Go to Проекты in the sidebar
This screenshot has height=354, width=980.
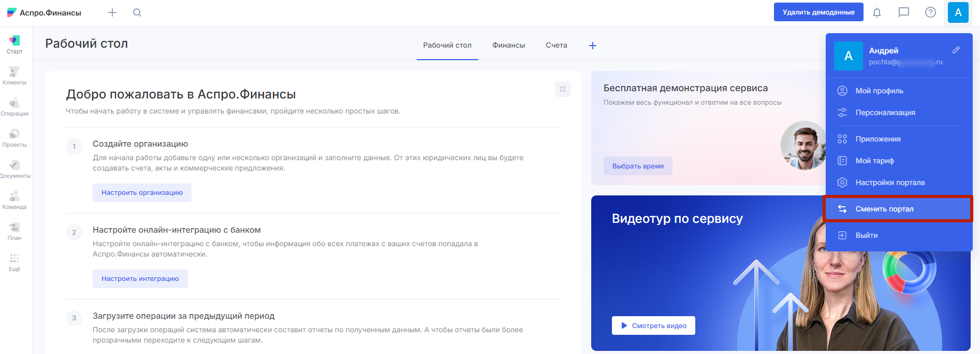(14, 138)
